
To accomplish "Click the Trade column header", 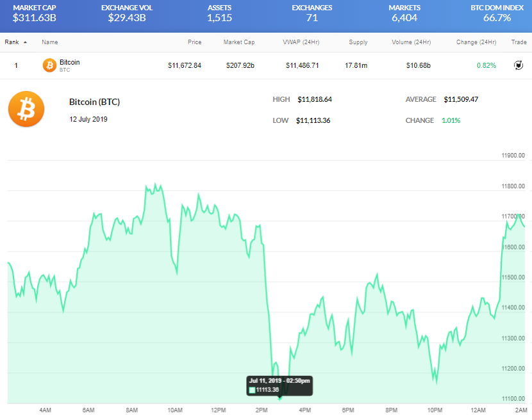I will [519, 42].
